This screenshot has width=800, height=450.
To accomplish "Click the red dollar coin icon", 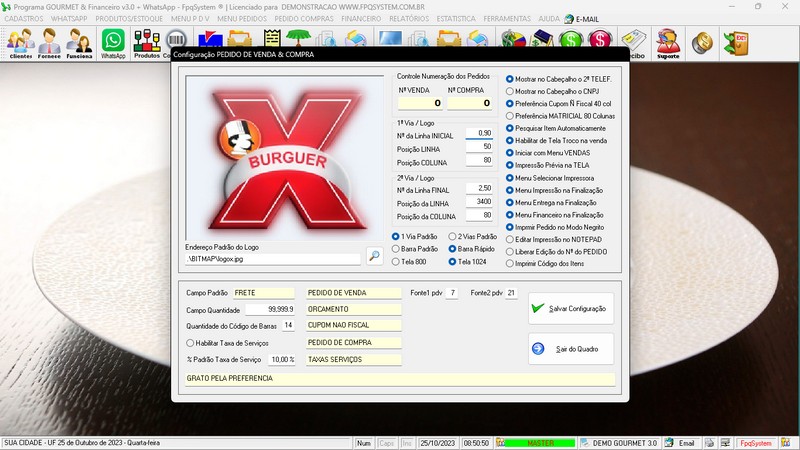I will tap(599, 39).
